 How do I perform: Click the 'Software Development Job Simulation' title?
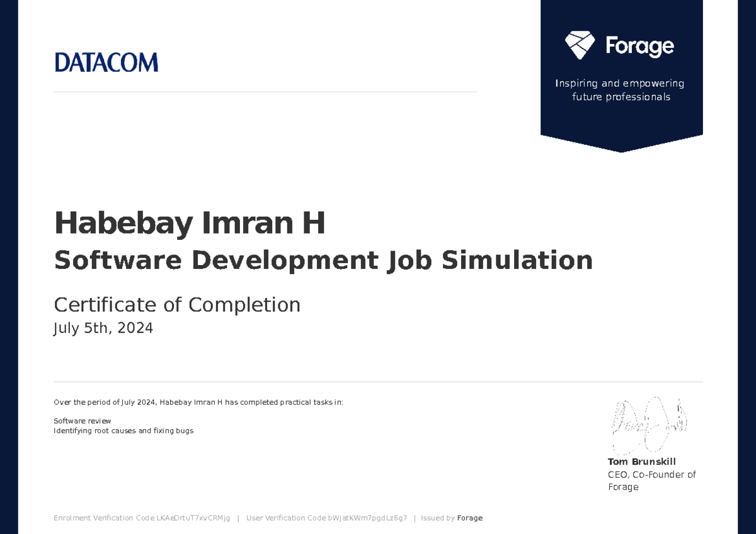[x=323, y=260]
